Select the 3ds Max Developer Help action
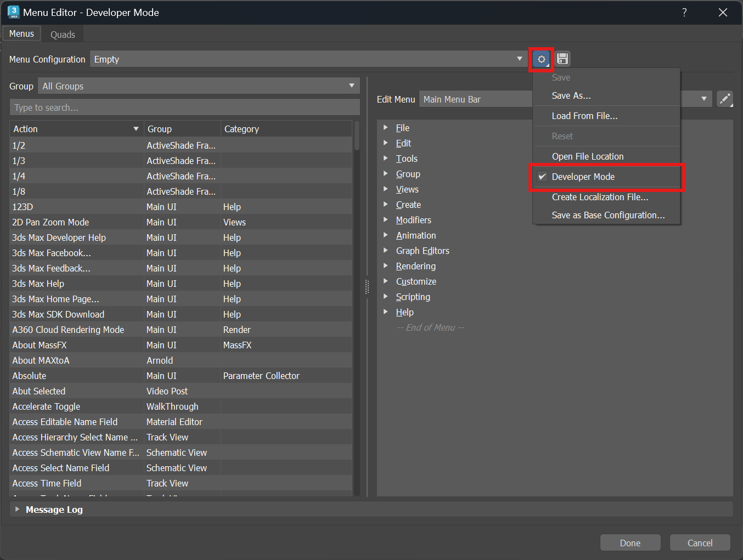The width and height of the screenshot is (743, 560). [x=181, y=237]
